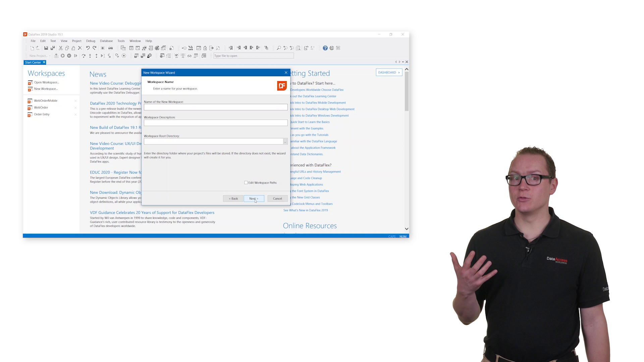Image resolution: width=644 pixels, height=362 pixels.
Task: Click the Save file toolbar icon
Action: pyautogui.click(x=46, y=48)
